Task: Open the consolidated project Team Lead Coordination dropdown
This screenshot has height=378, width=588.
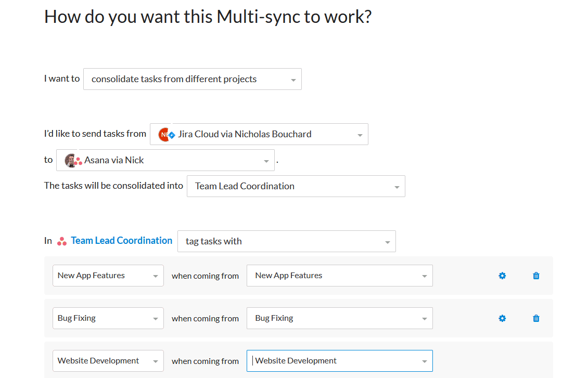Action: point(296,186)
